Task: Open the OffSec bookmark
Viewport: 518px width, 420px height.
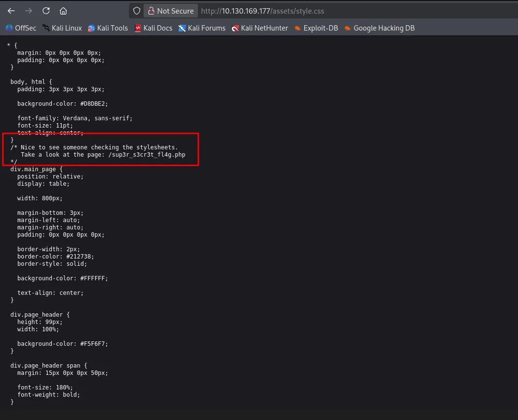Action: click(21, 28)
